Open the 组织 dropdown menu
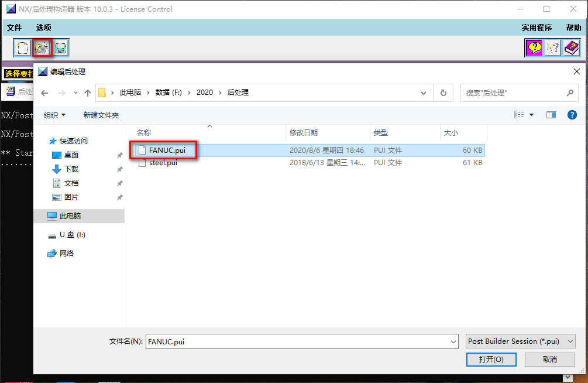The height and width of the screenshot is (383, 588). pyautogui.click(x=55, y=115)
